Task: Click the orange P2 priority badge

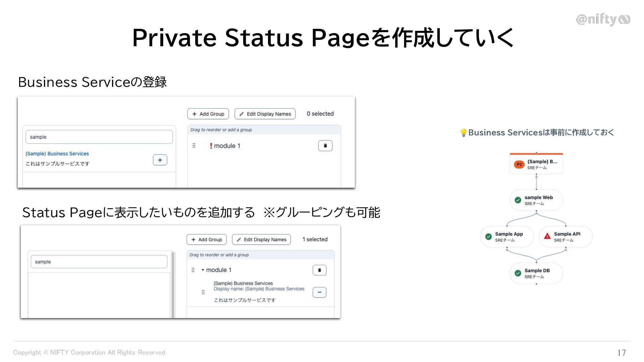Action: tap(519, 165)
